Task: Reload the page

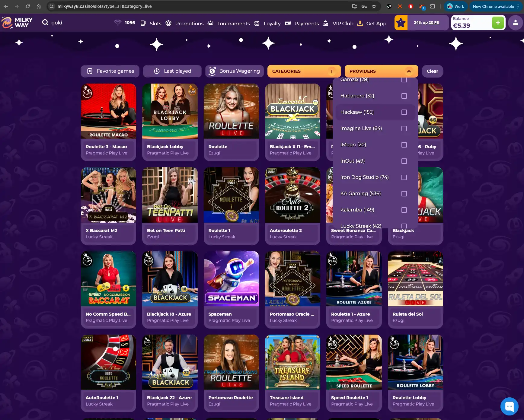Action: pyautogui.click(x=28, y=6)
